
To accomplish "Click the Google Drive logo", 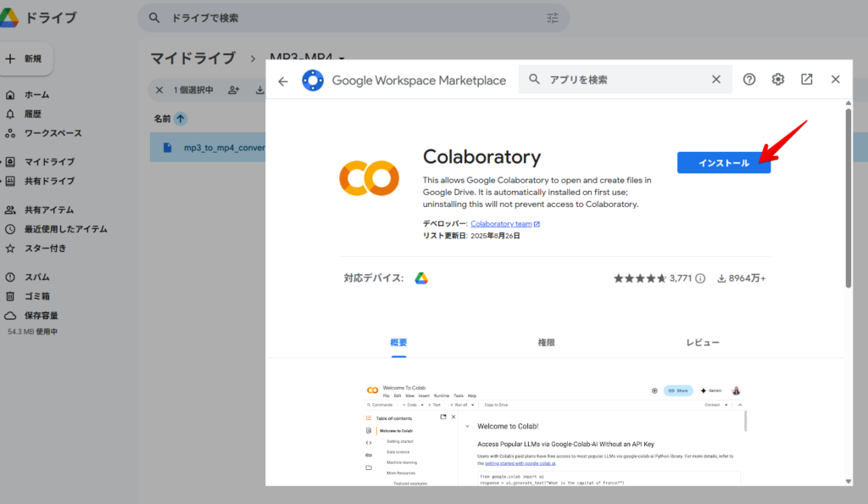I will pos(9,18).
